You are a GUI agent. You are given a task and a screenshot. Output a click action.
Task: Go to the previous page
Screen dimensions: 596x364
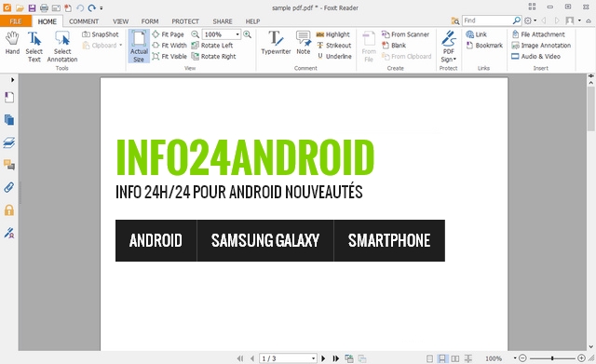point(252,358)
